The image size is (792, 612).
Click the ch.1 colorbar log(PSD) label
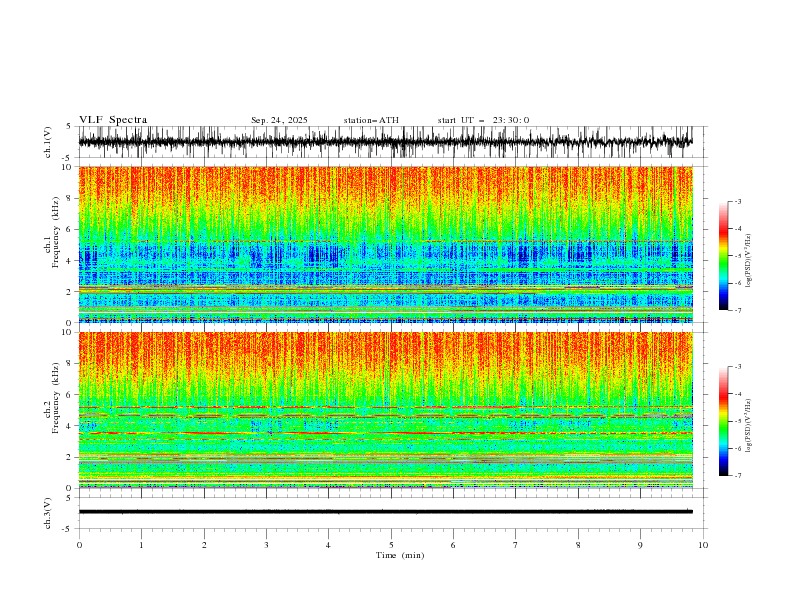coord(749,261)
